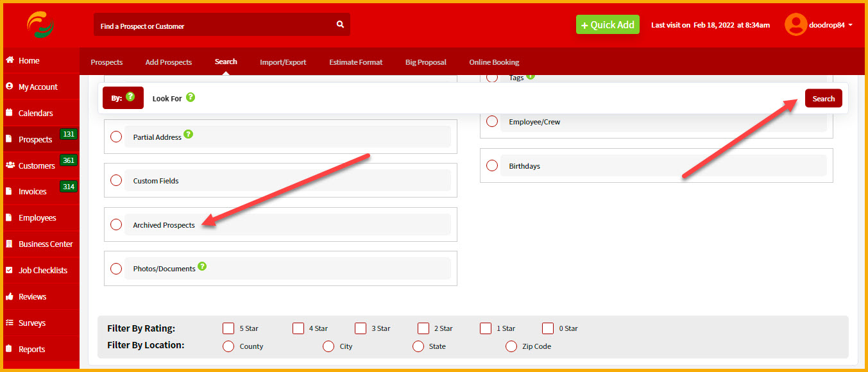Click the Find a Prospect or Customer field
868x372 pixels.
pos(222,24)
